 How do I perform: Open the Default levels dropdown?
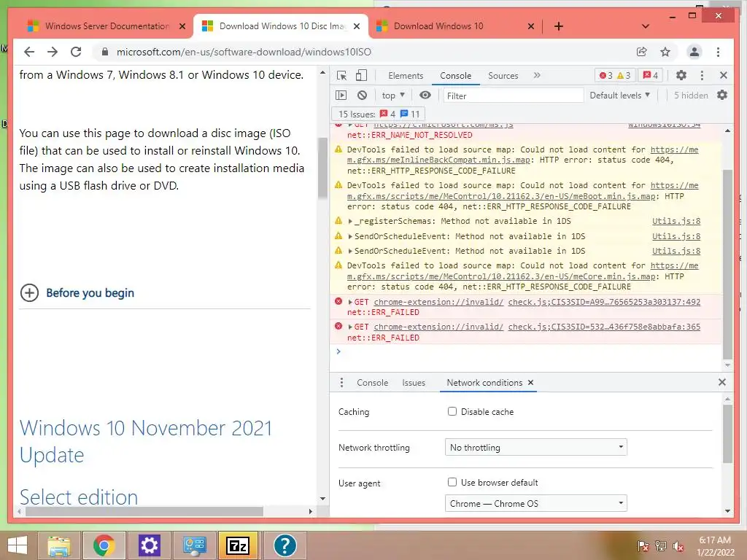(x=619, y=96)
